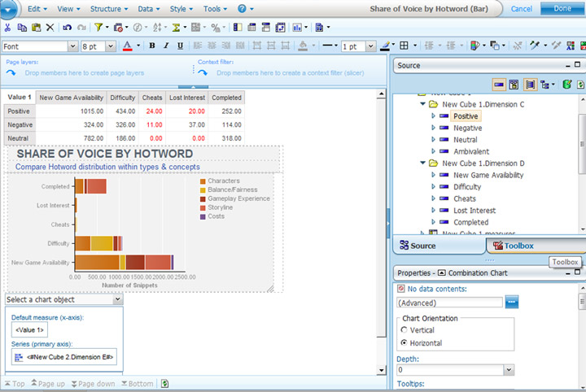Viewport: 586px width, 392px height.
Task: Click the Done button
Action: (x=562, y=8)
